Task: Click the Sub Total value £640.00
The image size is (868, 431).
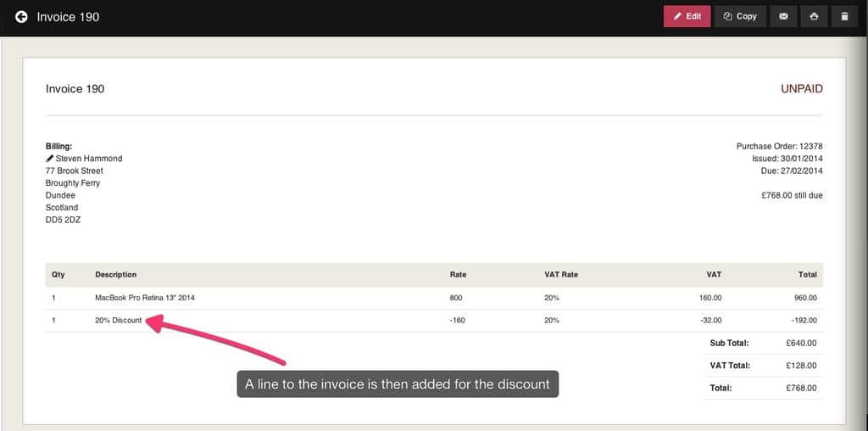Action: click(x=800, y=344)
